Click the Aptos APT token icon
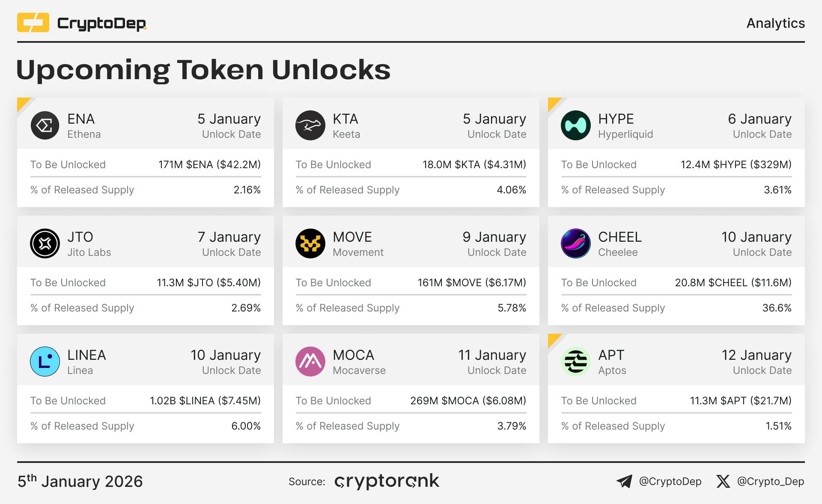This screenshot has width=822, height=504. point(576,362)
